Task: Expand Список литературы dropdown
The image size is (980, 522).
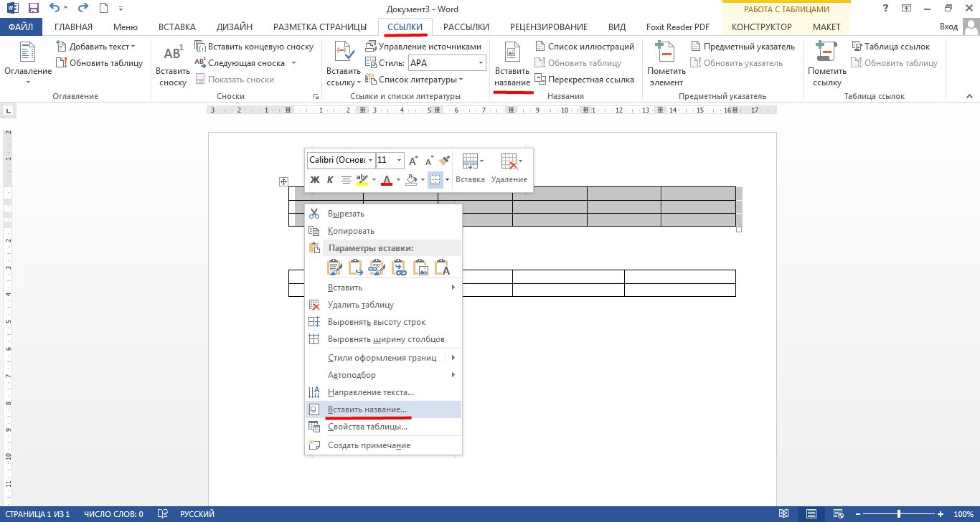Action: (460, 80)
